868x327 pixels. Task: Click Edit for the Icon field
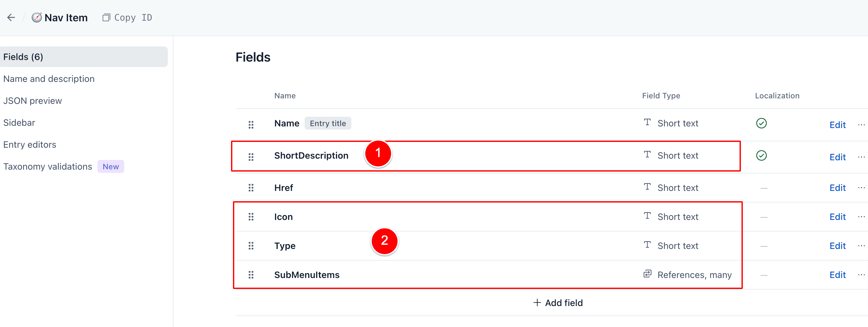point(837,216)
